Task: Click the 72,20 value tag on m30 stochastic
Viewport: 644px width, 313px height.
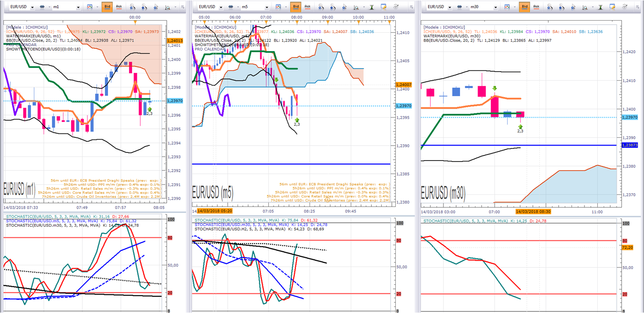Action: 627,248
